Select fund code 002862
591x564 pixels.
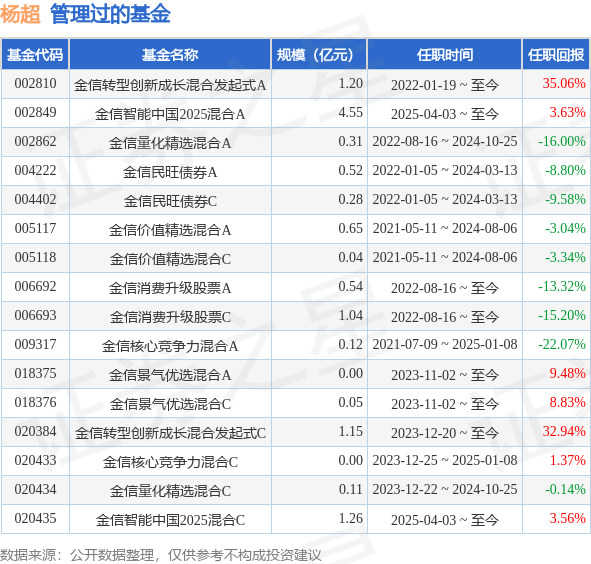point(35,141)
